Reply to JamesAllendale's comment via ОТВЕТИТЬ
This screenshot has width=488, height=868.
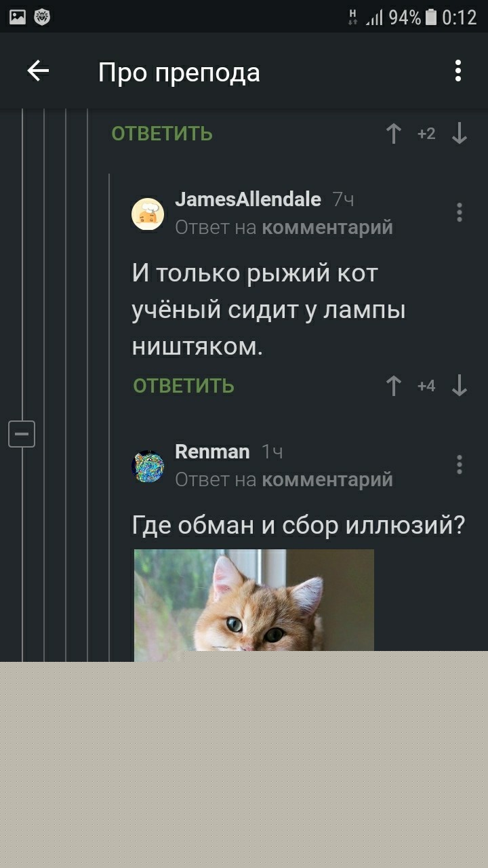coord(184,386)
